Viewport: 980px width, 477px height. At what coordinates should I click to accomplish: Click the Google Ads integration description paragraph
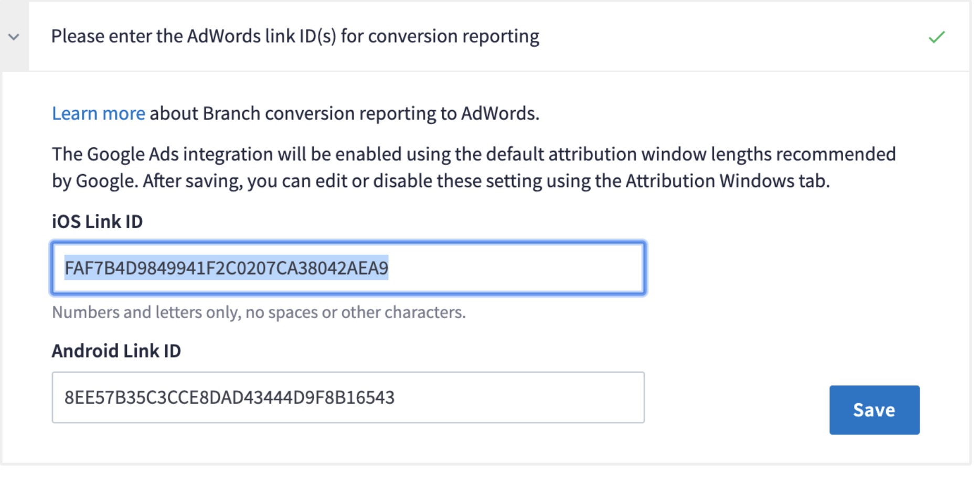pos(474,167)
